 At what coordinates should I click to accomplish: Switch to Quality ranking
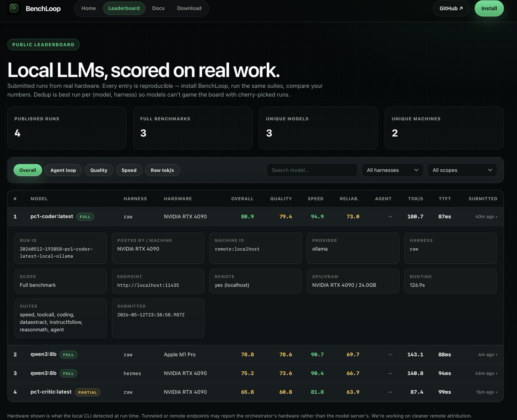point(99,170)
